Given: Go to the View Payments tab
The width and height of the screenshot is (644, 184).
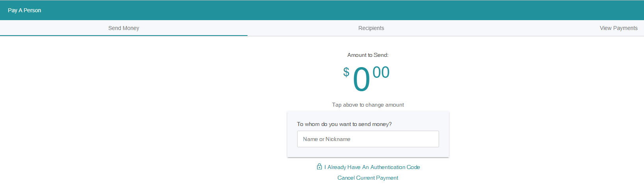Looking at the screenshot, I should pyautogui.click(x=618, y=28).
